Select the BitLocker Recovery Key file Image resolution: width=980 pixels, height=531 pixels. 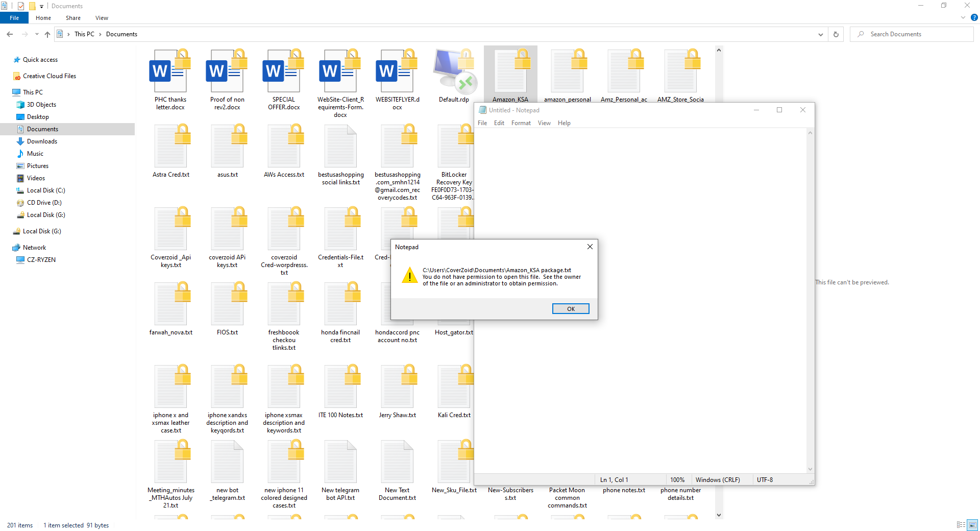454,162
